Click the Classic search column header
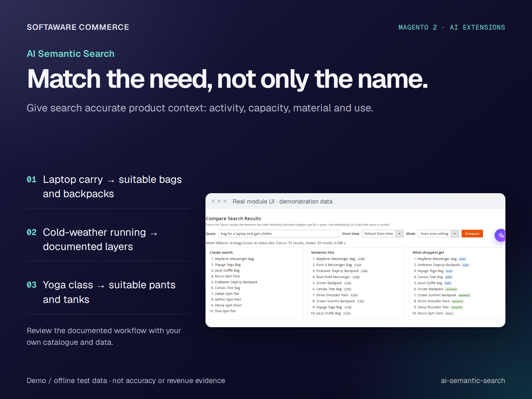Viewport: 532px width, 399px height. (221, 253)
